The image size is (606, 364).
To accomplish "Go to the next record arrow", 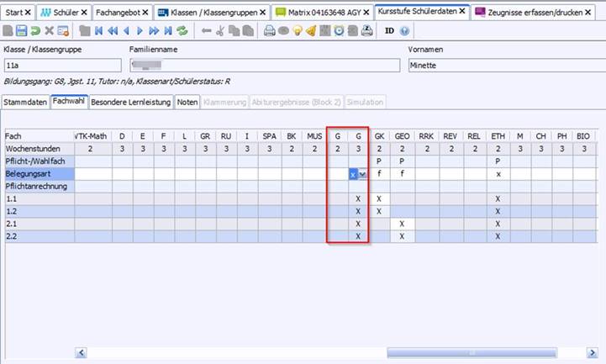I will [x=140, y=31].
